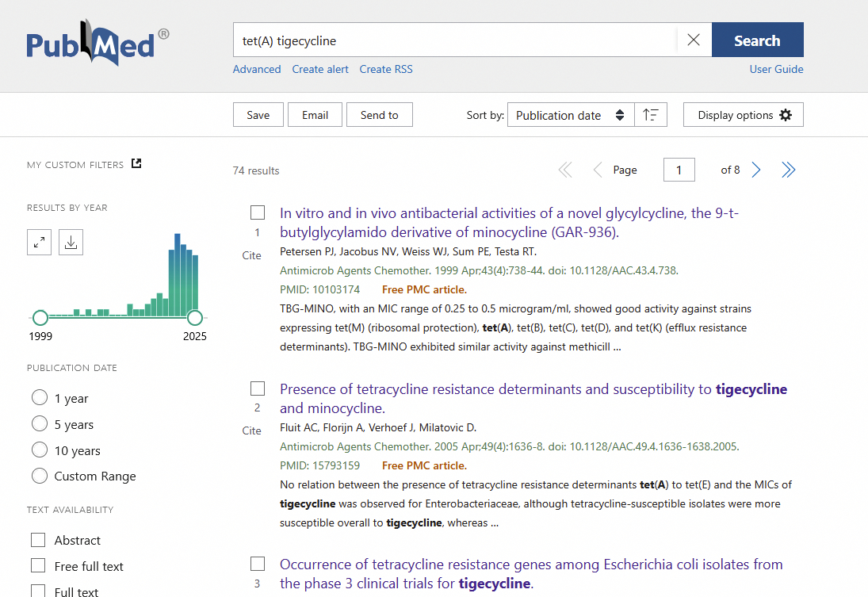Toggle the sort order direction icon

(x=651, y=115)
